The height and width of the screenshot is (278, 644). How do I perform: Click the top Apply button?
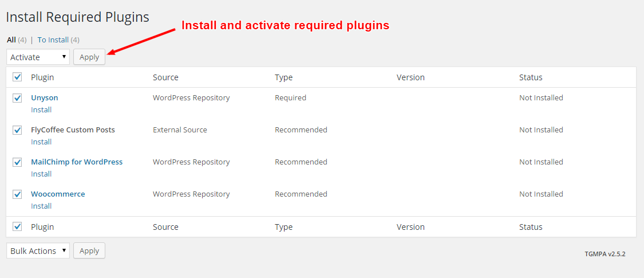point(89,57)
